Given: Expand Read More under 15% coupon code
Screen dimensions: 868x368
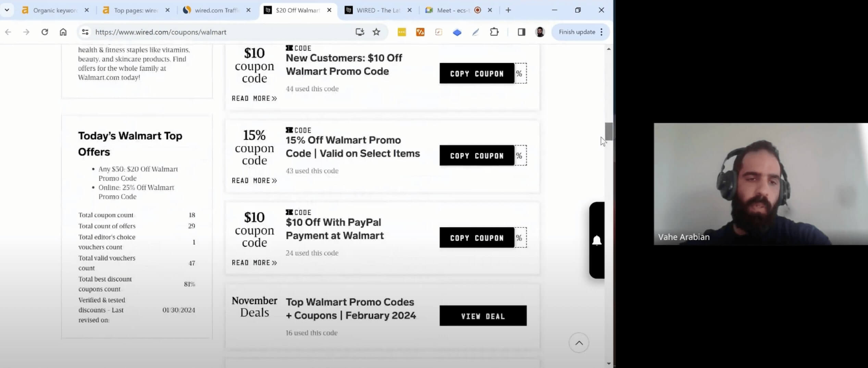Looking at the screenshot, I should (x=254, y=181).
